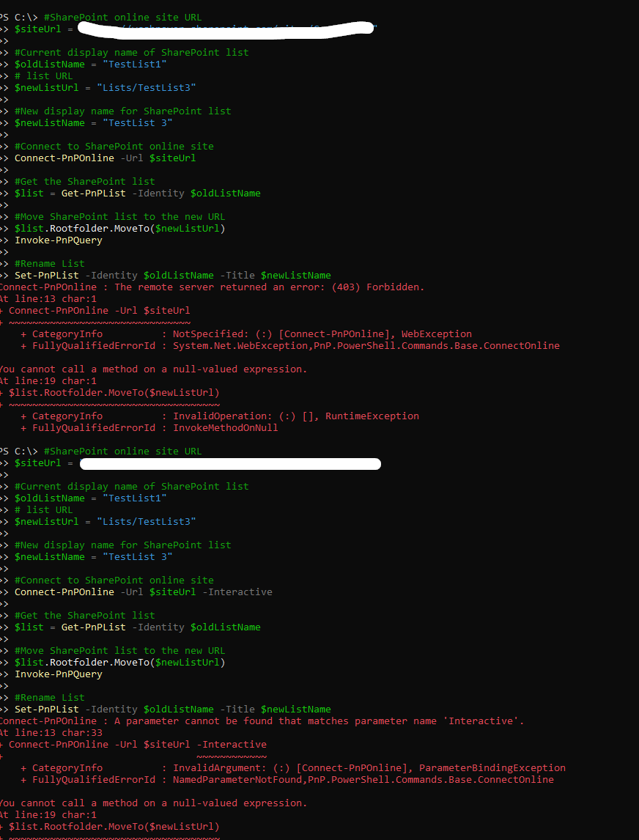
Task: Click the hand-scribbled white redaction over first $siteUrl
Action: click(x=226, y=29)
